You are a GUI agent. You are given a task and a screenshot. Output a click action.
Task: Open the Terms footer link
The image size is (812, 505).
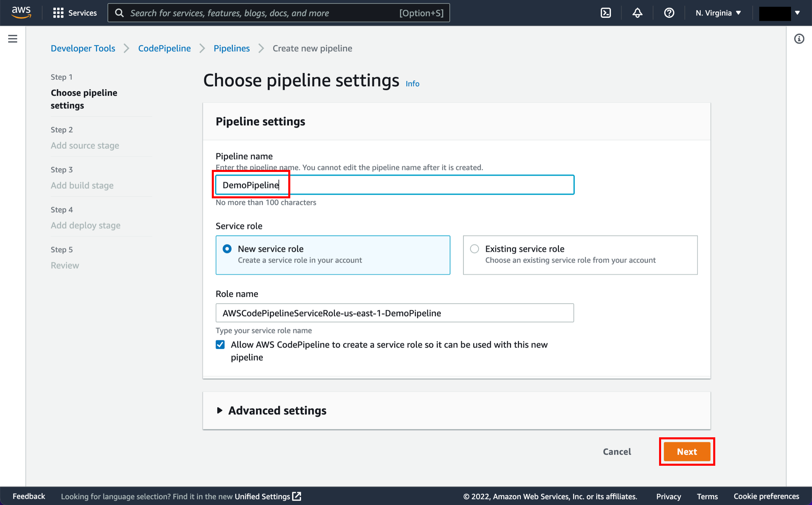pyautogui.click(x=707, y=496)
